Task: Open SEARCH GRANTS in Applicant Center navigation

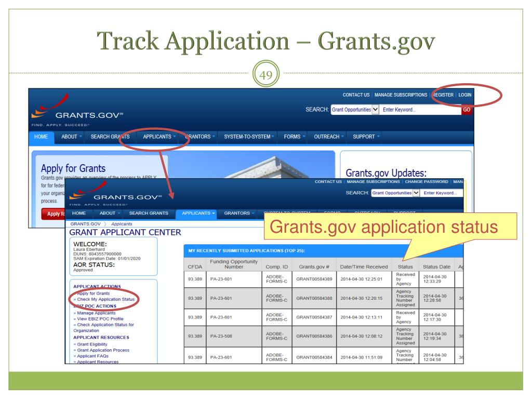Action: (x=149, y=213)
